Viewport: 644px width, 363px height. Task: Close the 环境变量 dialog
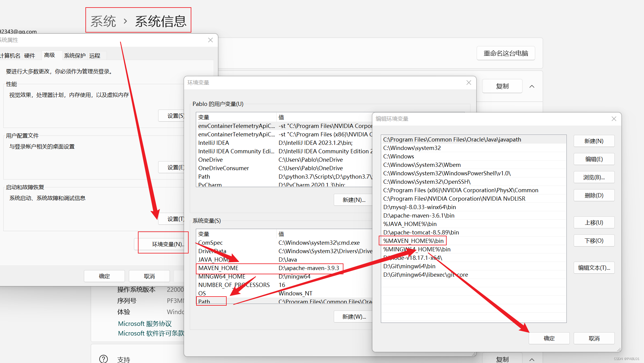coord(468,83)
